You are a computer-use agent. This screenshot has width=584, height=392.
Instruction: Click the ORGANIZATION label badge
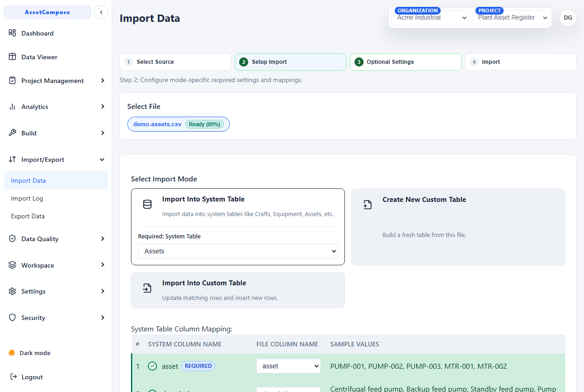coord(417,10)
